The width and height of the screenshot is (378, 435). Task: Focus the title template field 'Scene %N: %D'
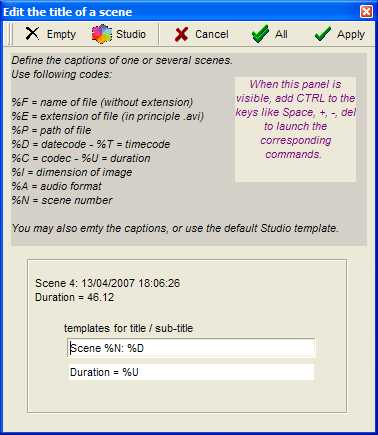(191, 348)
